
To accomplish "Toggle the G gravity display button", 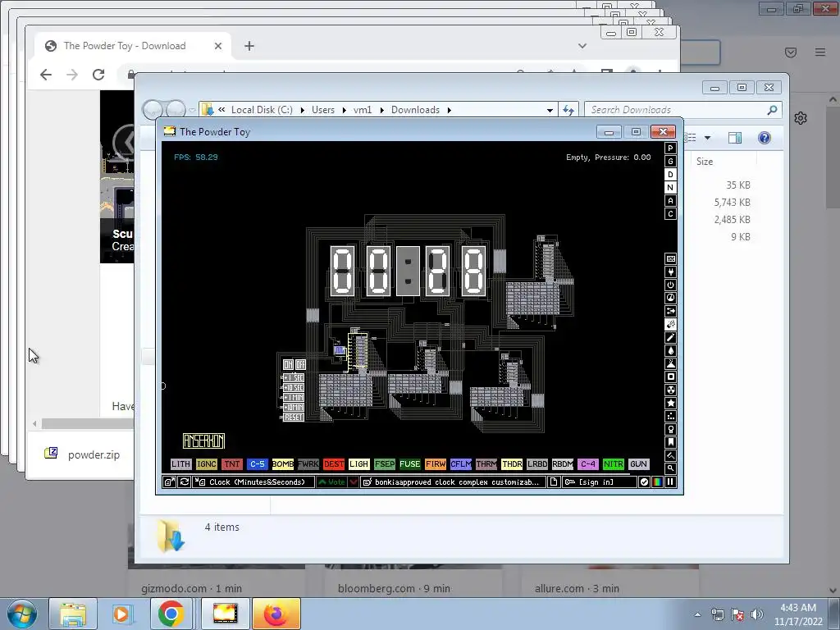I will pos(670,162).
